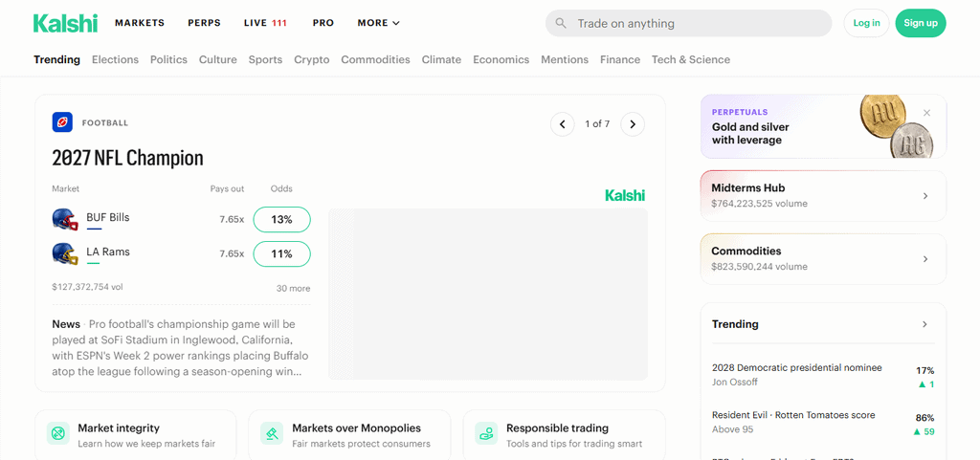Open the 2028 Democratic presidential nominee trending market

pos(823,375)
